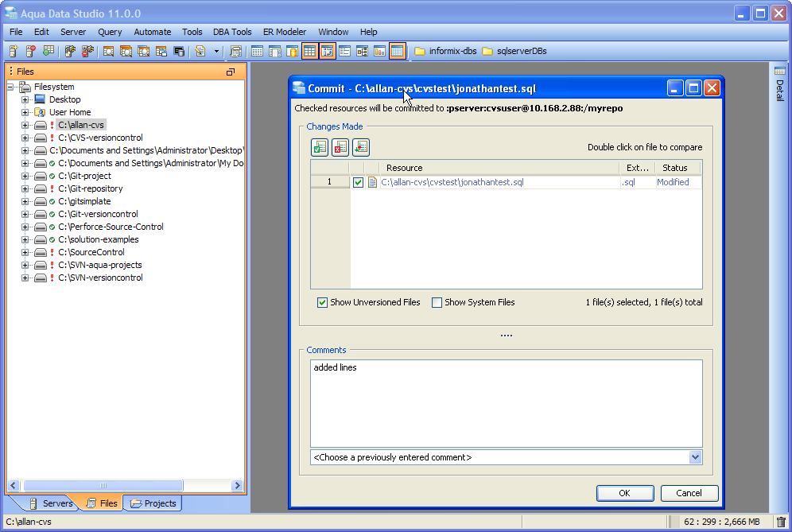Expand the Desktop tree node
This screenshot has height=532, width=792.
coord(25,99)
